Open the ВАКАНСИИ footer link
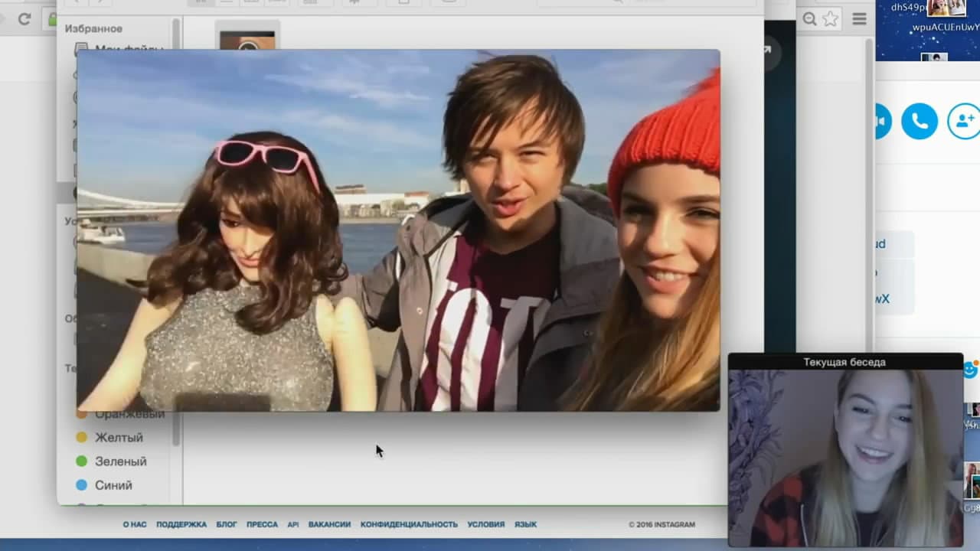The width and height of the screenshot is (980, 551). pos(329,525)
